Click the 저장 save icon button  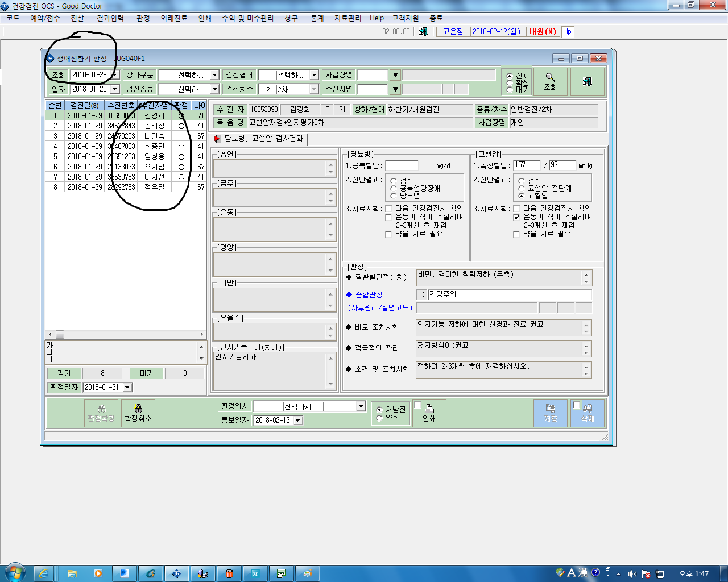tap(551, 413)
